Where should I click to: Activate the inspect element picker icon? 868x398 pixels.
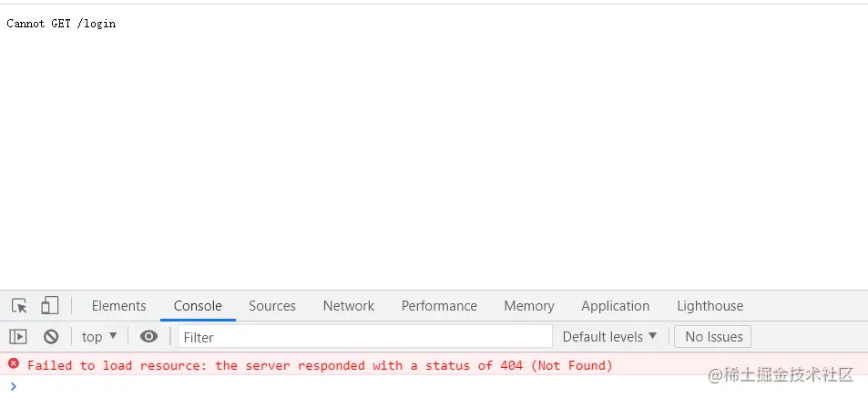[x=19, y=305]
